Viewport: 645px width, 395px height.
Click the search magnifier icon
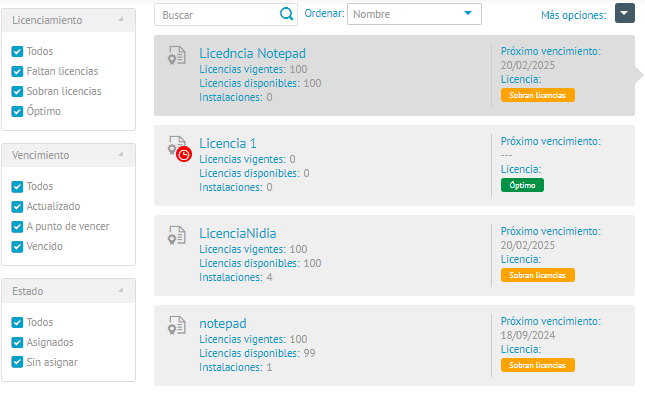(x=286, y=14)
